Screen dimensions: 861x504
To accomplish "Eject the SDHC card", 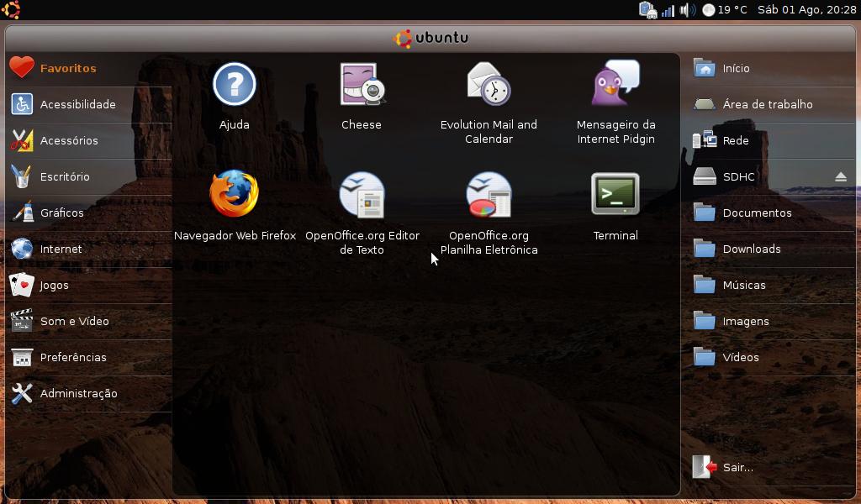I will (840, 176).
